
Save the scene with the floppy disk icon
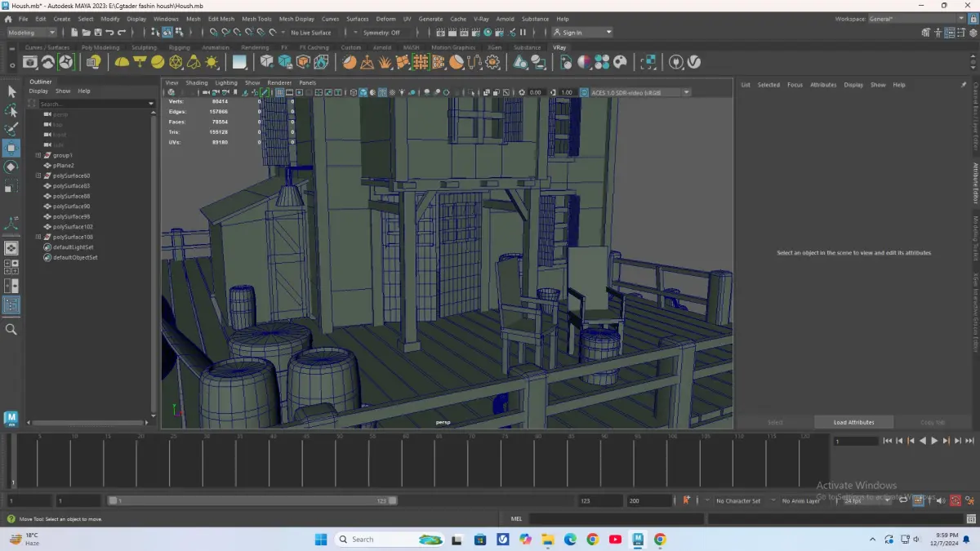point(98,33)
